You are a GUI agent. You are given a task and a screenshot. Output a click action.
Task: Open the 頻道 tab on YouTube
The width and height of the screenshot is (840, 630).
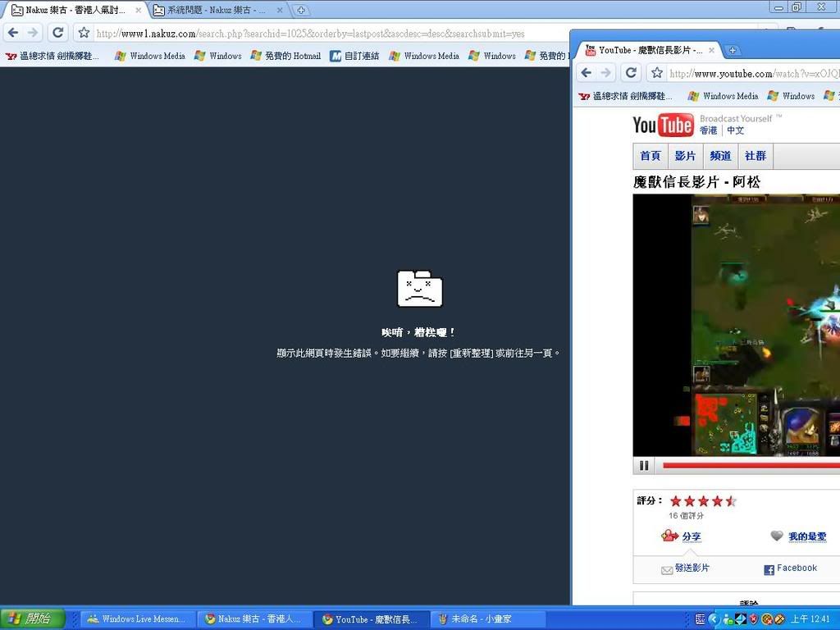pos(720,156)
